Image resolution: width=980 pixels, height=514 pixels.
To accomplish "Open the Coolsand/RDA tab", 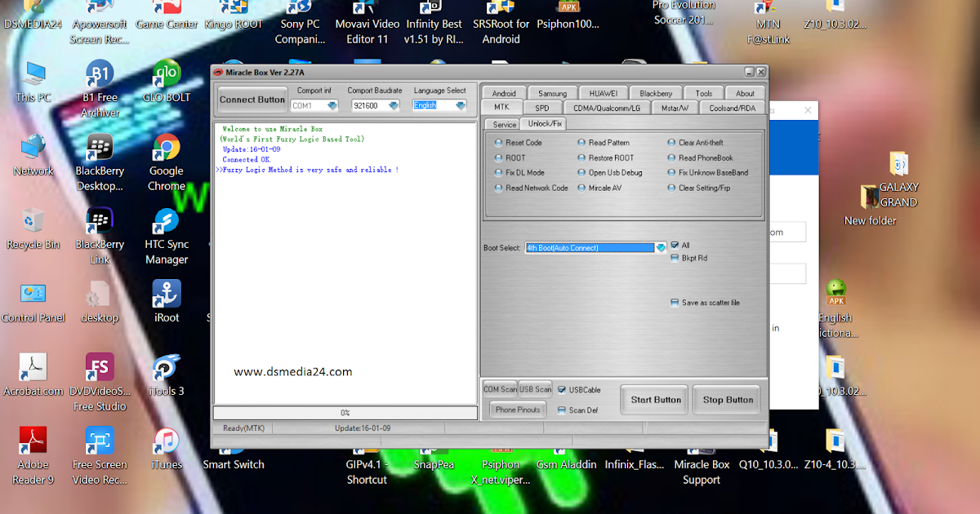I will (732, 107).
